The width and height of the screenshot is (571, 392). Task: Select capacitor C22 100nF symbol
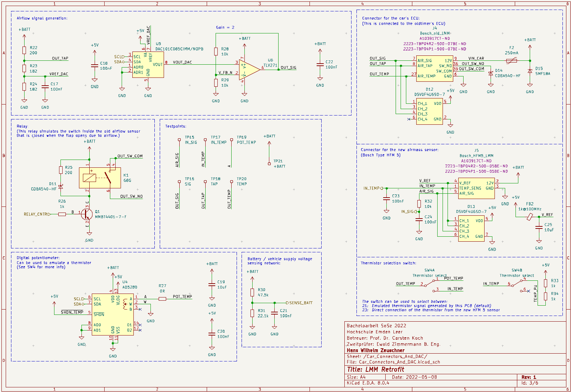pyautogui.click(x=320, y=64)
